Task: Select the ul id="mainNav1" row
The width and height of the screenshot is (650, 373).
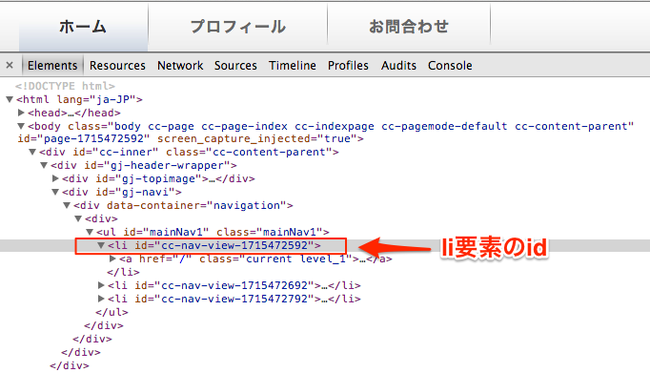Action: [213, 232]
